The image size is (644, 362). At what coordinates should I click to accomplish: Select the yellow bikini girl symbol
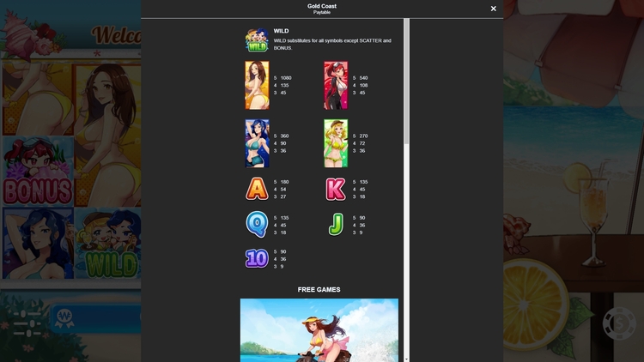(257, 85)
